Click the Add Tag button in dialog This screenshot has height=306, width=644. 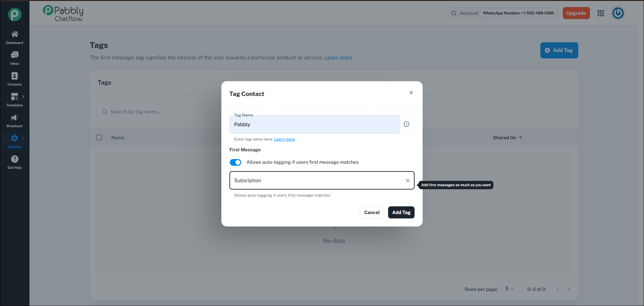(401, 212)
